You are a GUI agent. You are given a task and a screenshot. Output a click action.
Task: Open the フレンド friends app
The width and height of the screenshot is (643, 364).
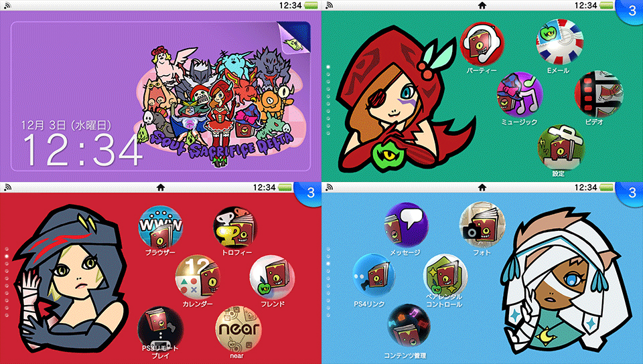[x=273, y=277]
